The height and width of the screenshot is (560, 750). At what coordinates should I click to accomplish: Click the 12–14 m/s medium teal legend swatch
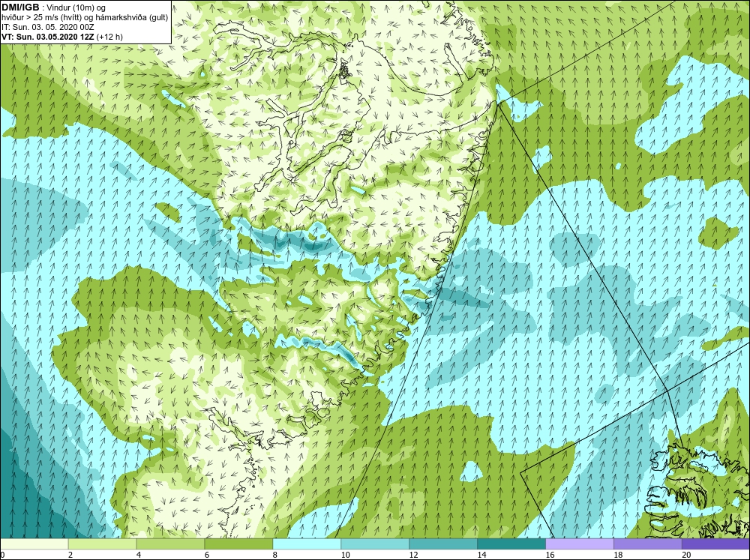coord(443,544)
